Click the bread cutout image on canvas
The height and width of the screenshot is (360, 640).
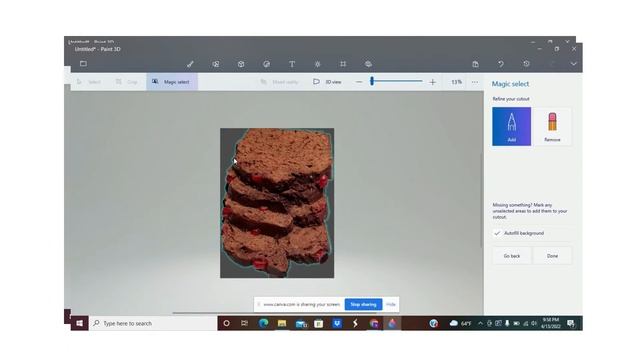[x=277, y=203]
